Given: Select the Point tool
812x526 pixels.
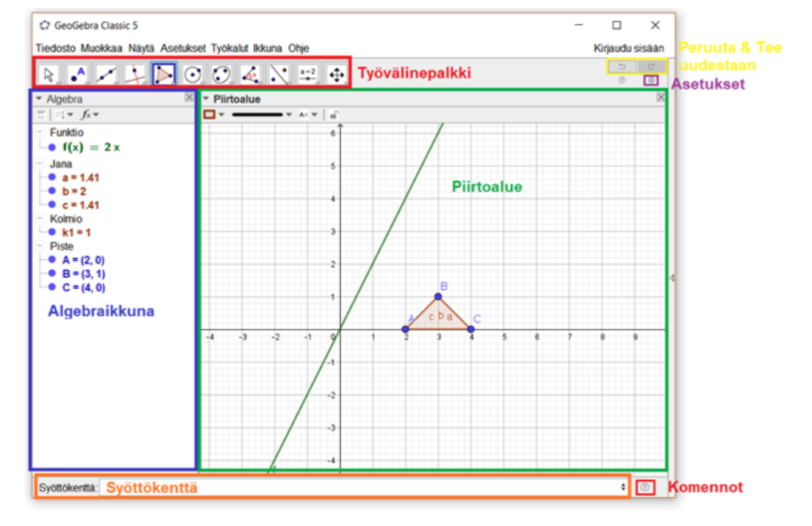Looking at the screenshot, I should (x=78, y=74).
